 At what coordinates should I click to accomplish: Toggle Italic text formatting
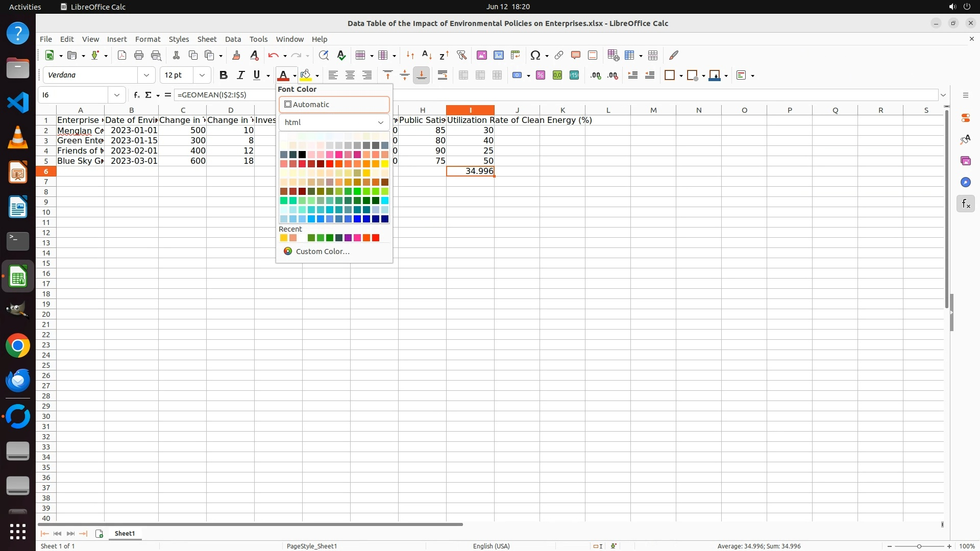[x=240, y=76]
